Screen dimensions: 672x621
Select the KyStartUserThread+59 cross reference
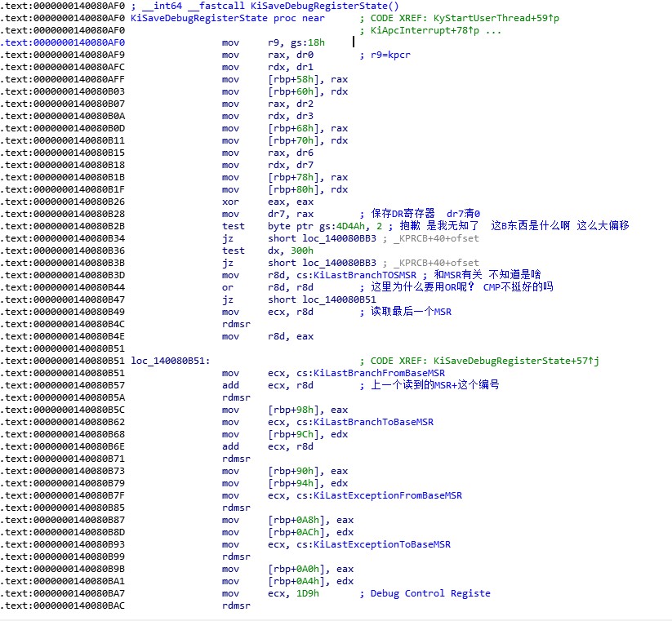(x=496, y=19)
